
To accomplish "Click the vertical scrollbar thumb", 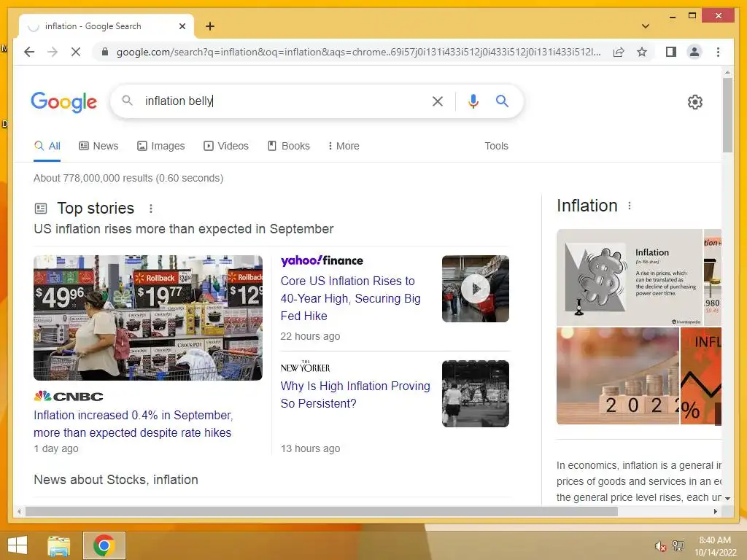I will tap(727, 115).
